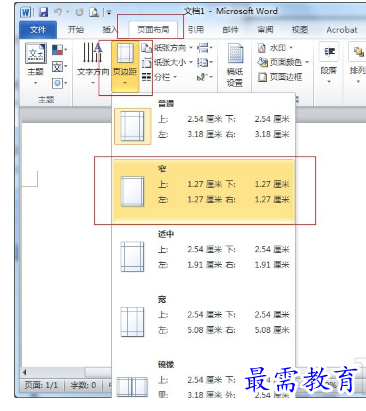This screenshot has width=366, height=411.
Task: Click the Undo icon in quick access toolbar
Action: tap(58, 13)
